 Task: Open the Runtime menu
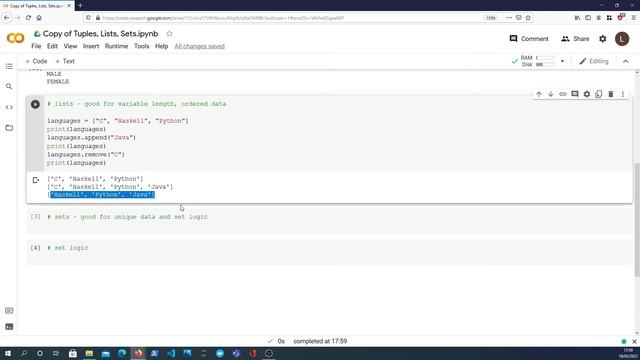[x=116, y=46]
